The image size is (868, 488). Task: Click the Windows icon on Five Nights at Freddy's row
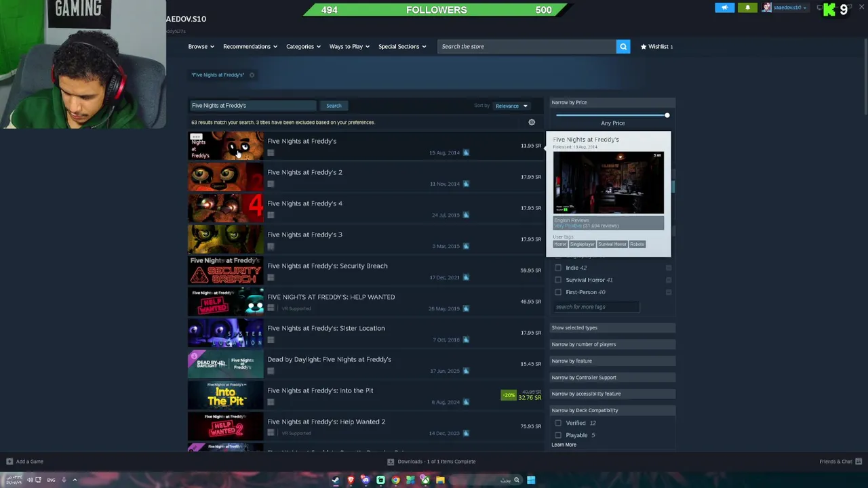(466, 152)
